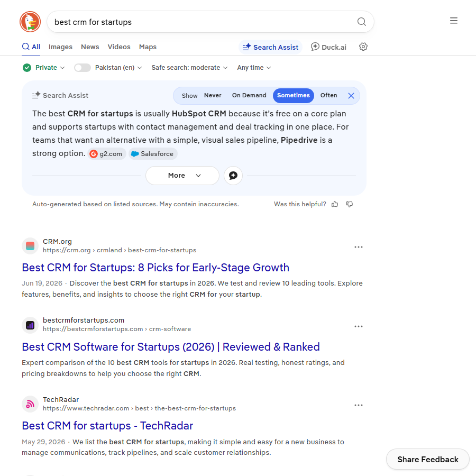Open Duck.ai chat bubble button in Search Assist
This screenshot has width=476, height=476.
pos(233,176)
